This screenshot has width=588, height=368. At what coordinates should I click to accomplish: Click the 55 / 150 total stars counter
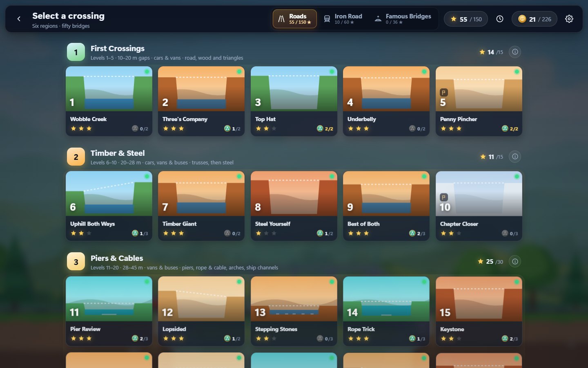coord(466,19)
